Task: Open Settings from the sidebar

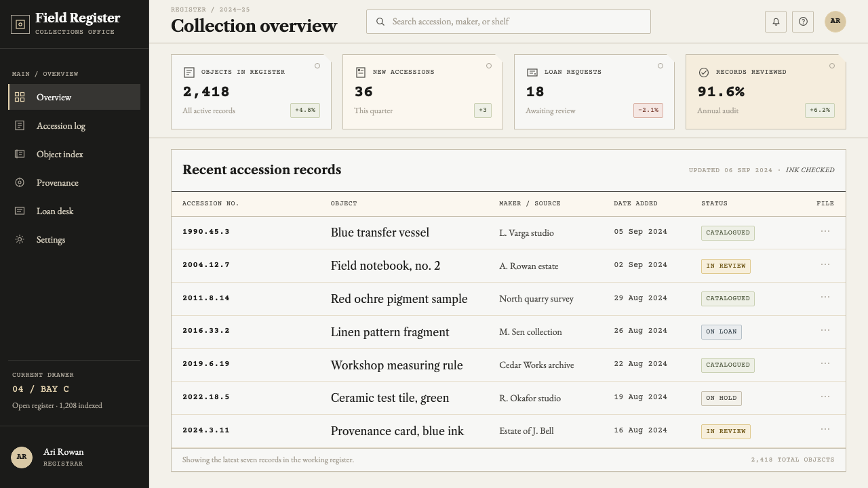Action: pos(75,239)
